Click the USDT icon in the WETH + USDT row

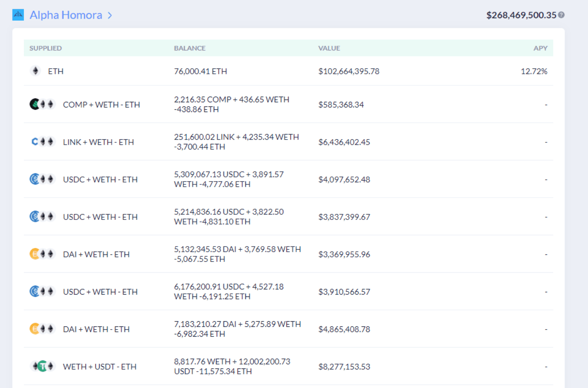[x=42, y=366]
